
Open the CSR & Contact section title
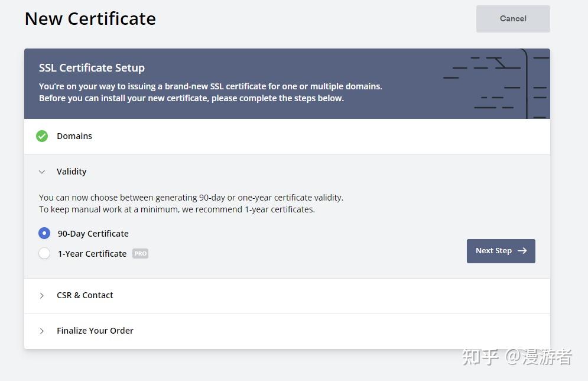pos(85,295)
